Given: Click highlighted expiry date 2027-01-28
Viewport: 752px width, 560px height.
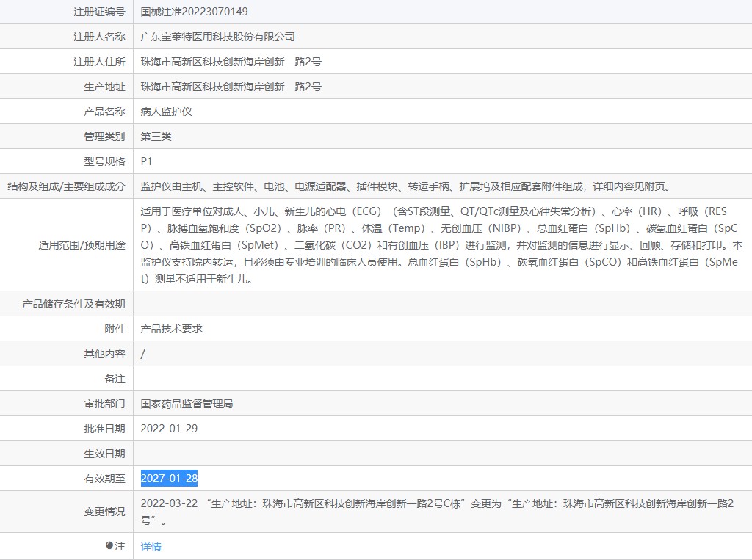Looking at the screenshot, I should [x=169, y=479].
